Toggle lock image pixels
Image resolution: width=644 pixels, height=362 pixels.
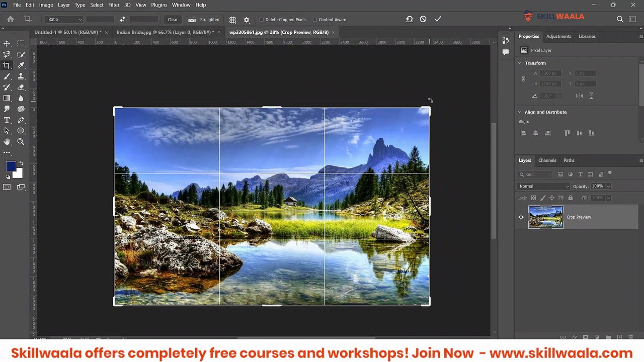[543, 198]
